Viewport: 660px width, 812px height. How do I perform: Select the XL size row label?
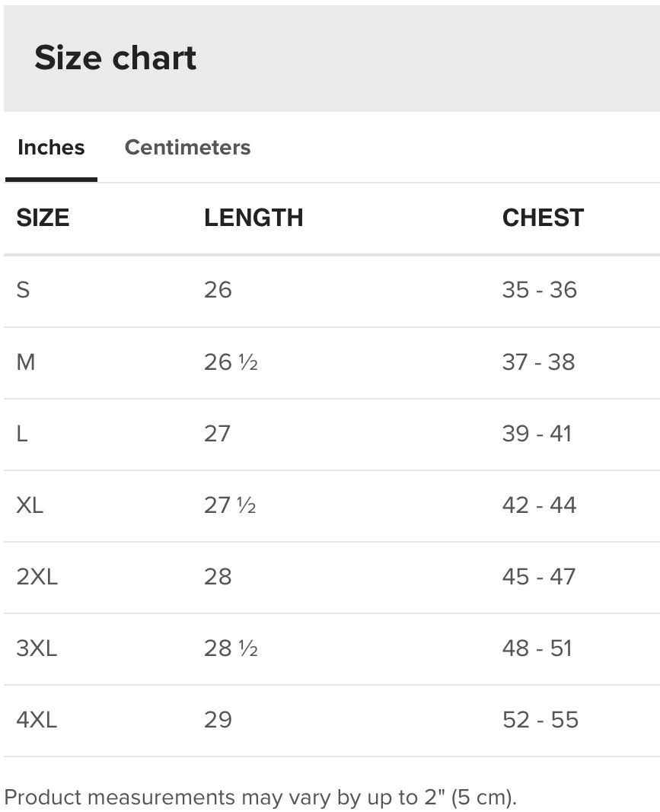(30, 505)
